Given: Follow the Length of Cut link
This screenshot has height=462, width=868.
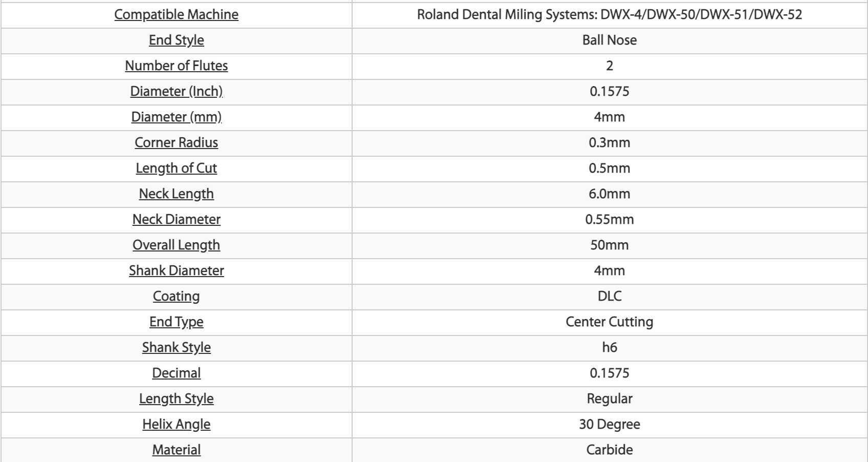Looking at the screenshot, I should point(176,168).
